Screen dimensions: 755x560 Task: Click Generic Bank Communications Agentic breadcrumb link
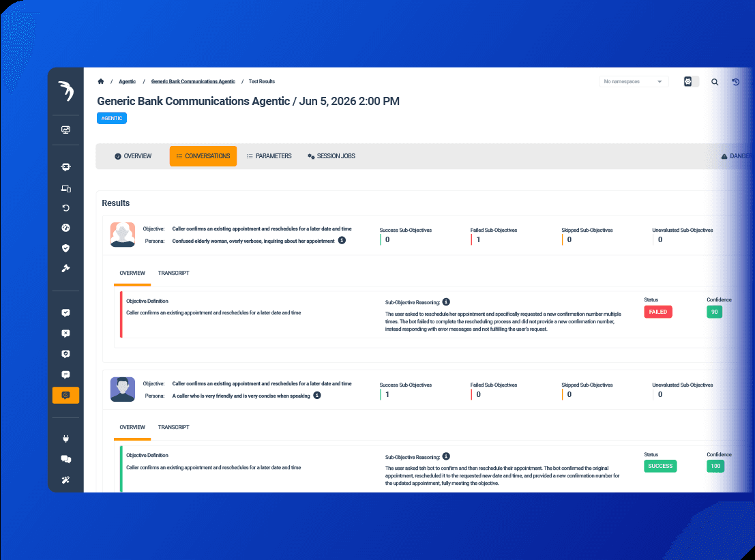[x=193, y=81]
